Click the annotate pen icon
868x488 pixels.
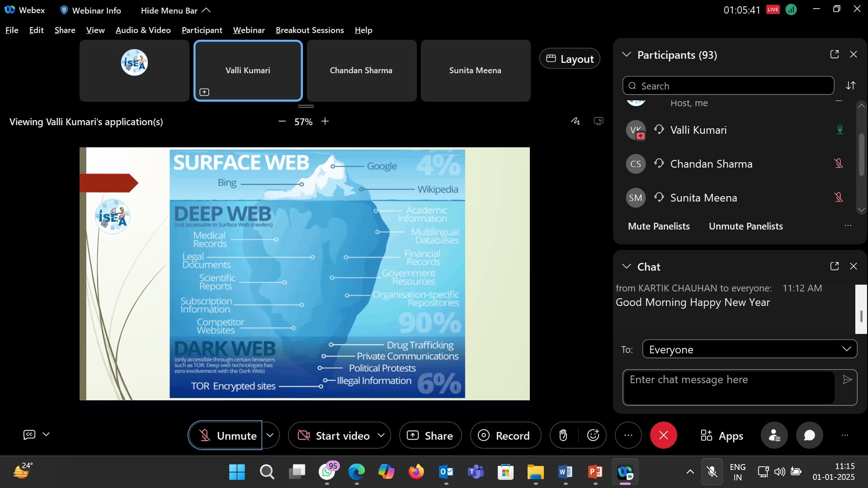pyautogui.click(x=575, y=121)
